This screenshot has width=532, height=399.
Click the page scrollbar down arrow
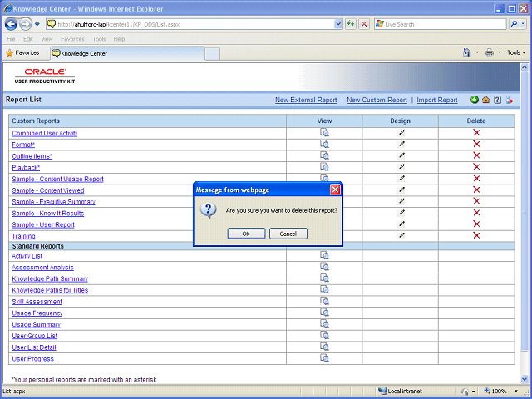coord(525,379)
